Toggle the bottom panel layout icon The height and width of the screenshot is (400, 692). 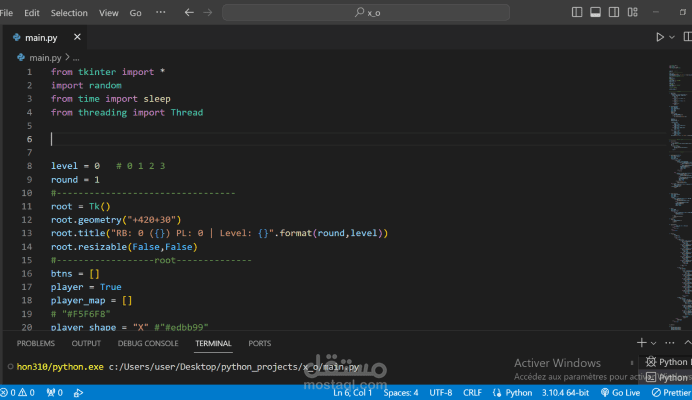(x=595, y=12)
